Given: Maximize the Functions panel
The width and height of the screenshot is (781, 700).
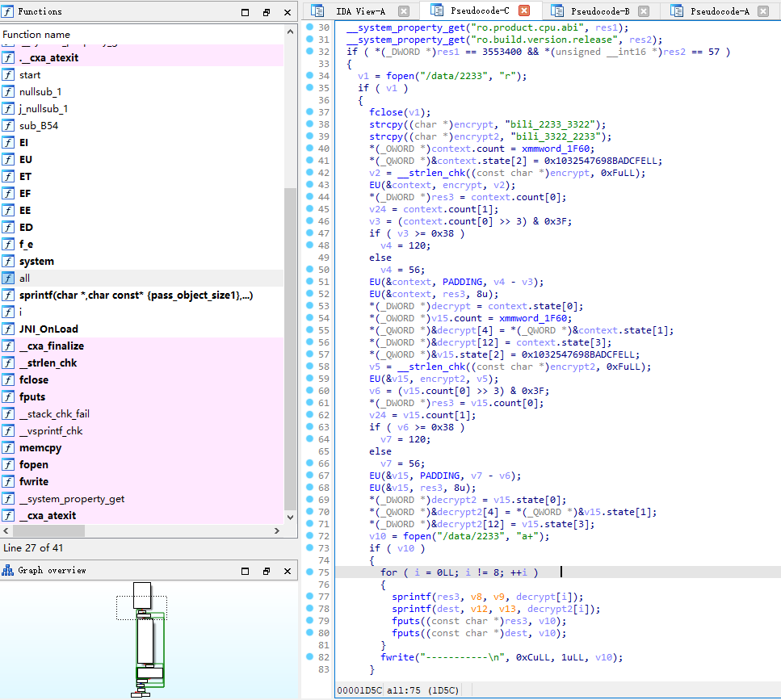Looking at the screenshot, I should click(x=246, y=13).
